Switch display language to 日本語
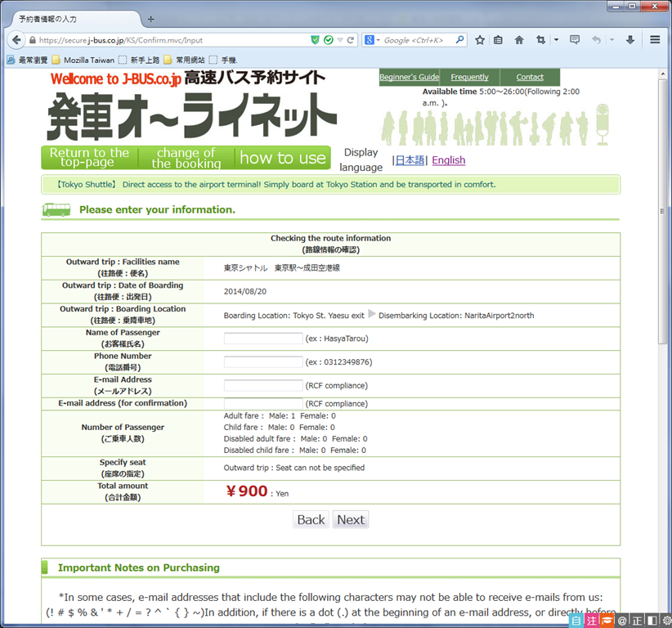672x628 pixels. pyautogui.click(x=410, y=160)
